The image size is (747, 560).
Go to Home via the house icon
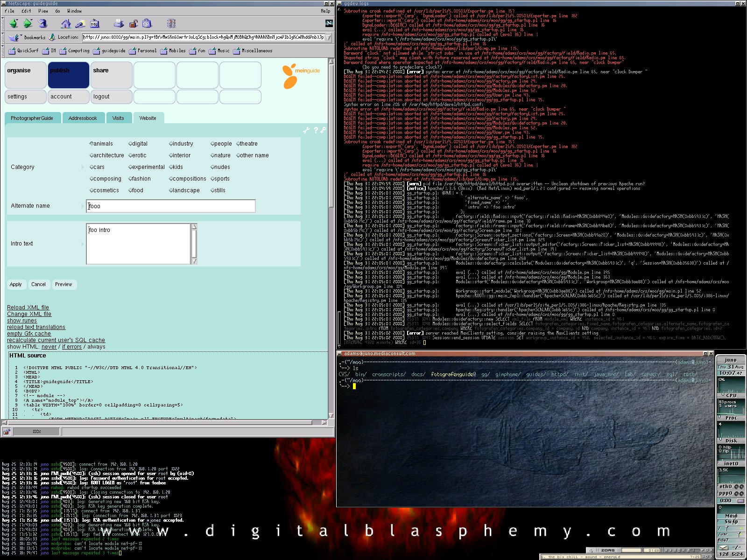[66, 23]
